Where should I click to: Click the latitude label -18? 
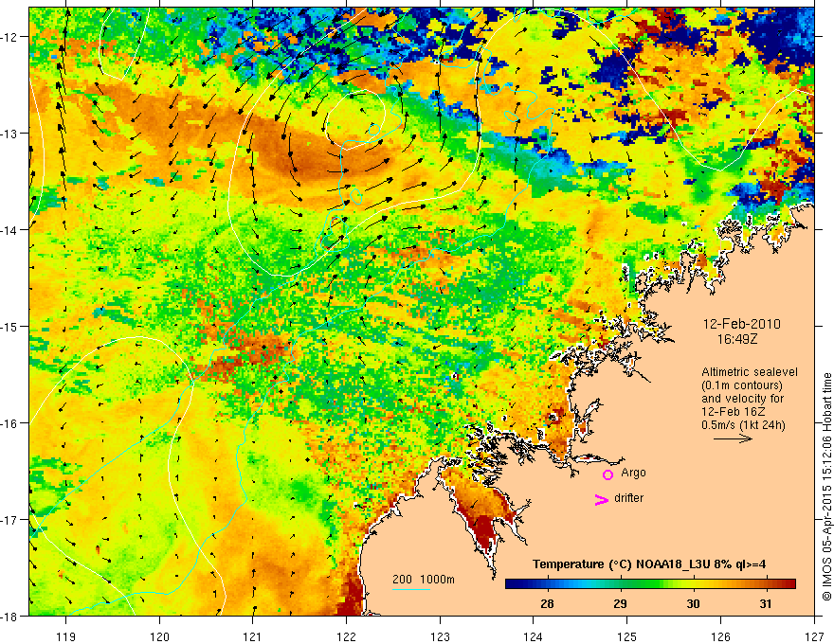pos(10,616)
